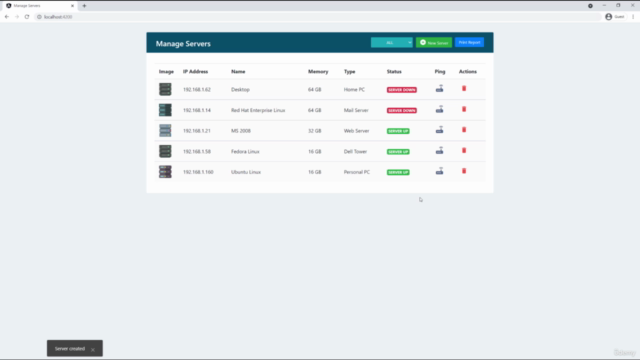Delete the Fedora Linux server

[x=464, y=151]
